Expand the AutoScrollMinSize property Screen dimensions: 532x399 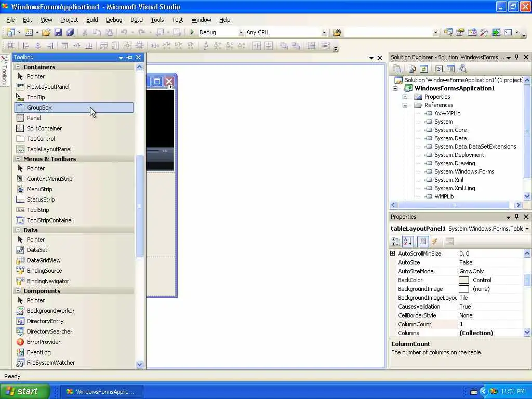click(x=393, y=254)
